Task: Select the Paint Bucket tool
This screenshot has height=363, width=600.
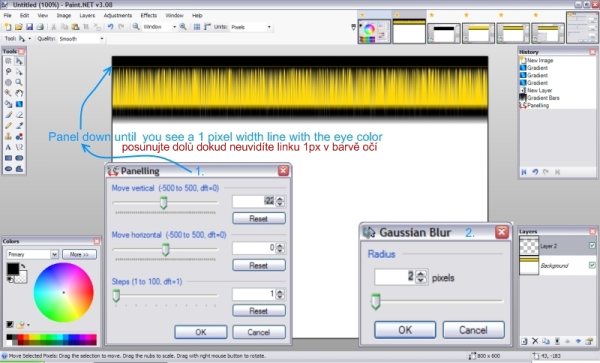Action: (8, 104)
